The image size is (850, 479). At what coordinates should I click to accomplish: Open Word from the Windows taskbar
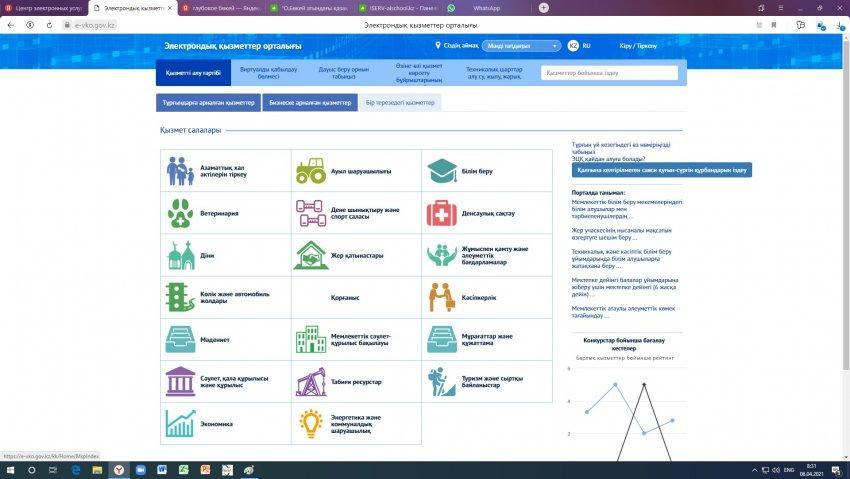click(x=162, y=470)
